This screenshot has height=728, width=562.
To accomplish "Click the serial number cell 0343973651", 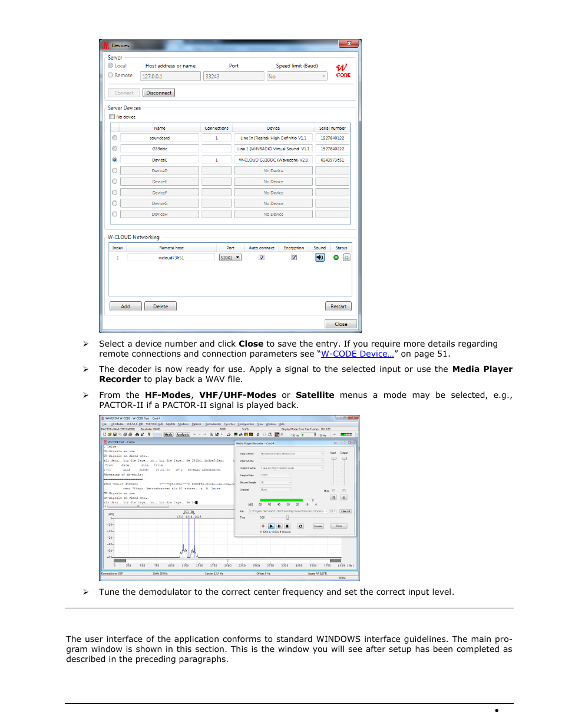I will click(332, 160).
